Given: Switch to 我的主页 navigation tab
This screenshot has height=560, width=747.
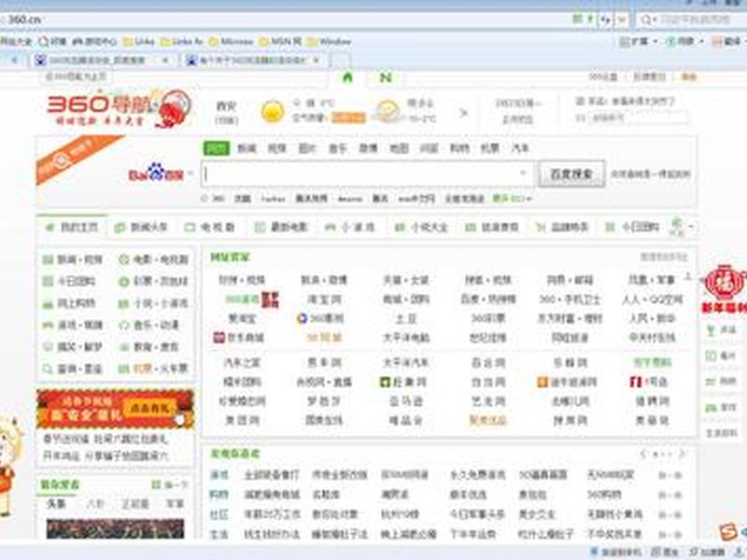Looking at the screenshot, I should pyautogui.click(x=73, y=227).
